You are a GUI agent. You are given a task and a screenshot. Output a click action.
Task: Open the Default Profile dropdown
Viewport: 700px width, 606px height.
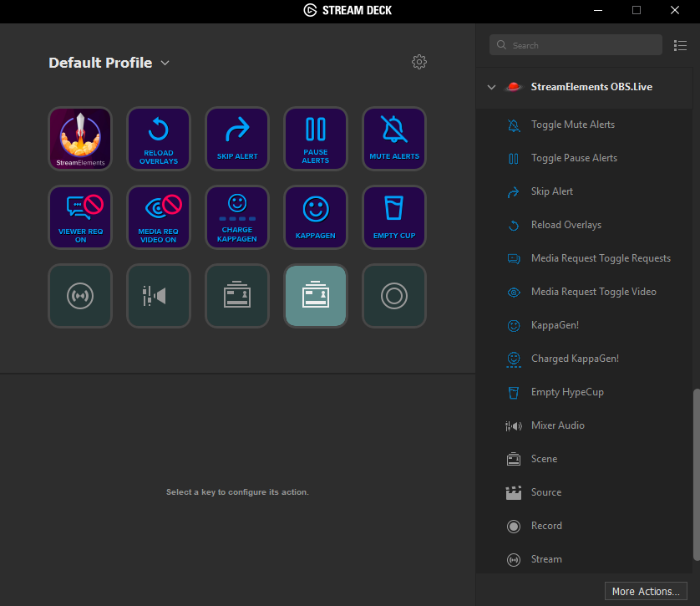tap(109, 63)
